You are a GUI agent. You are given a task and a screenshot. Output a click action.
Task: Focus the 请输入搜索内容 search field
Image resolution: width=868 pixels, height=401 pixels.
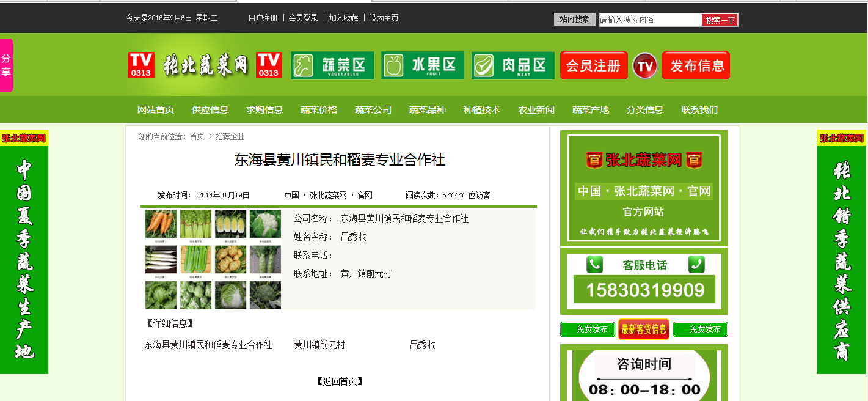[651, 20]
